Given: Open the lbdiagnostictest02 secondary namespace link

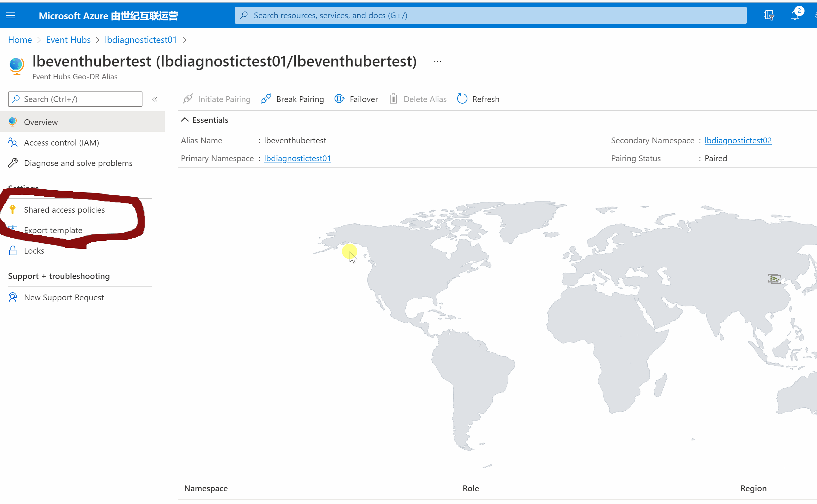Looking at the screenshot, I should tap(738, 140).
